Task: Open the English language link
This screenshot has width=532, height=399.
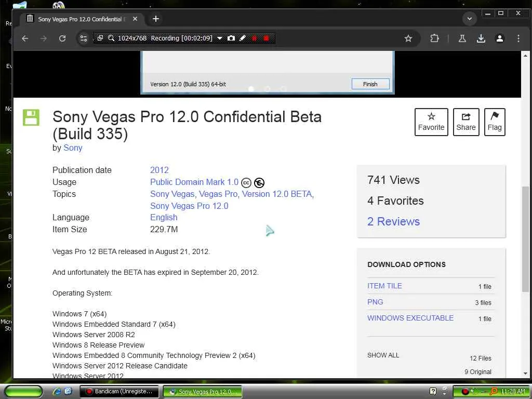Action: click(x=164, y=218)
